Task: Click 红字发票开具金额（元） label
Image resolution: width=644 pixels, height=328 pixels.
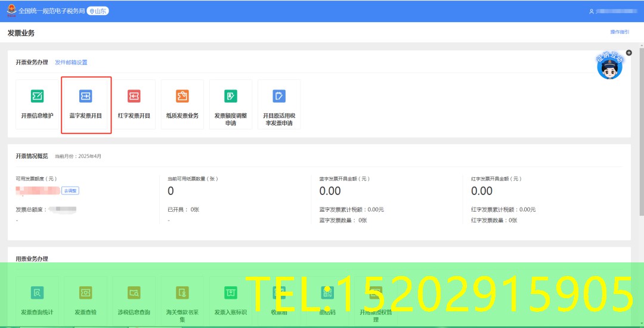Action: [x=497, y=178]
